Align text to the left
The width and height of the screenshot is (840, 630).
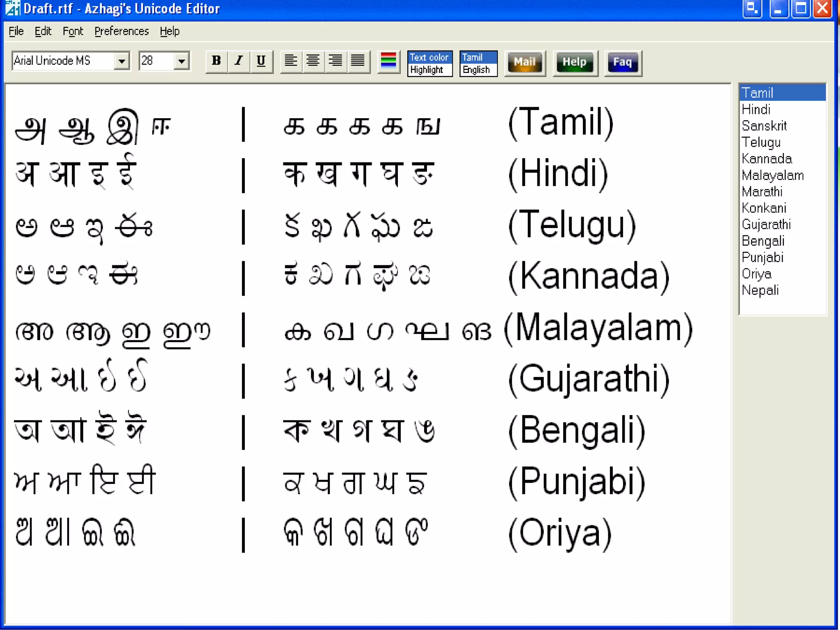click(x=291, y=61)
